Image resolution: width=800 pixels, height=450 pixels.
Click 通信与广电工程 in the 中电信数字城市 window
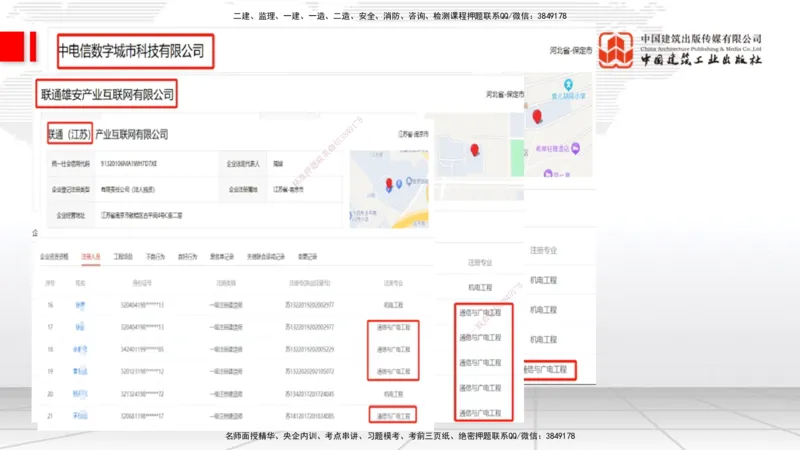545,369
